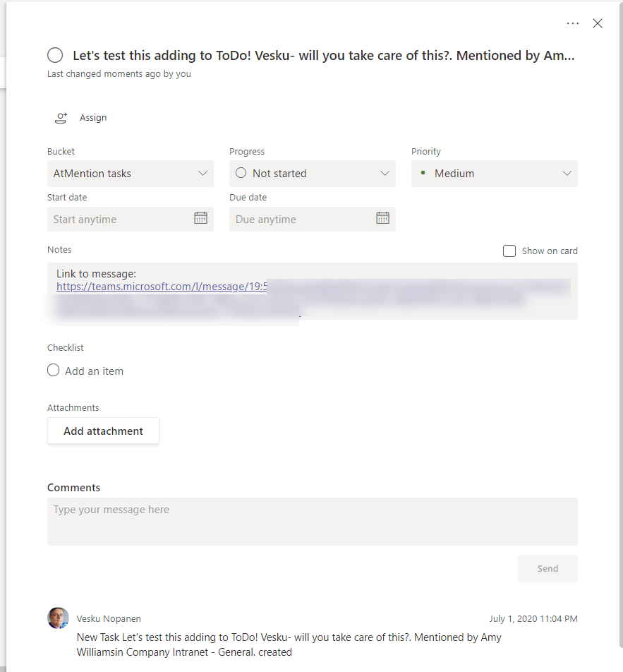Open the Start date calendar icon
The image size is (623, 672).
(x=200, y=218)
